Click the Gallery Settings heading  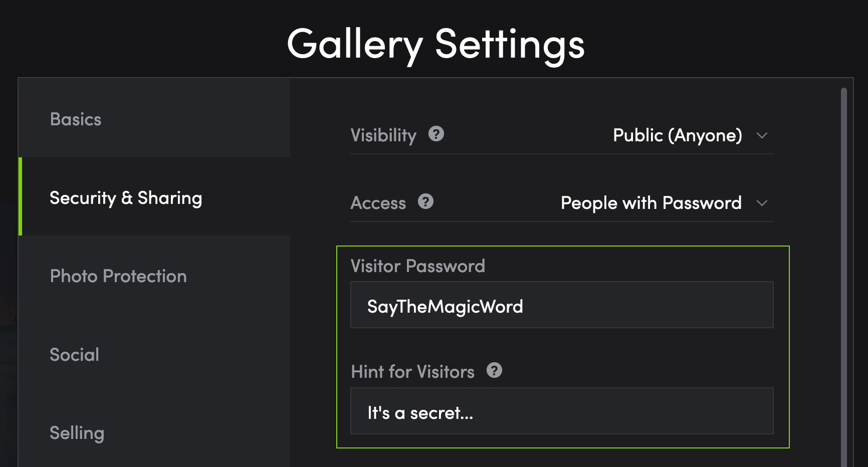pos(436,45)
